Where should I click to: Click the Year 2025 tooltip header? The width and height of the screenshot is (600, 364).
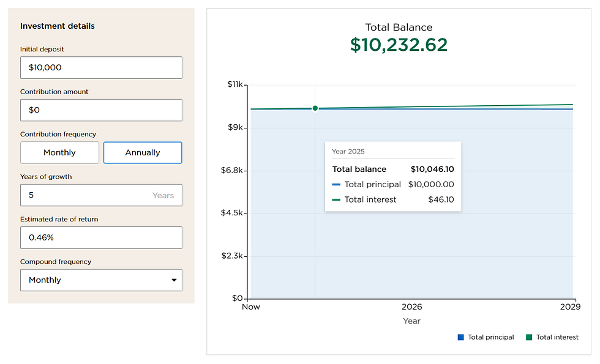pos(348,151)
